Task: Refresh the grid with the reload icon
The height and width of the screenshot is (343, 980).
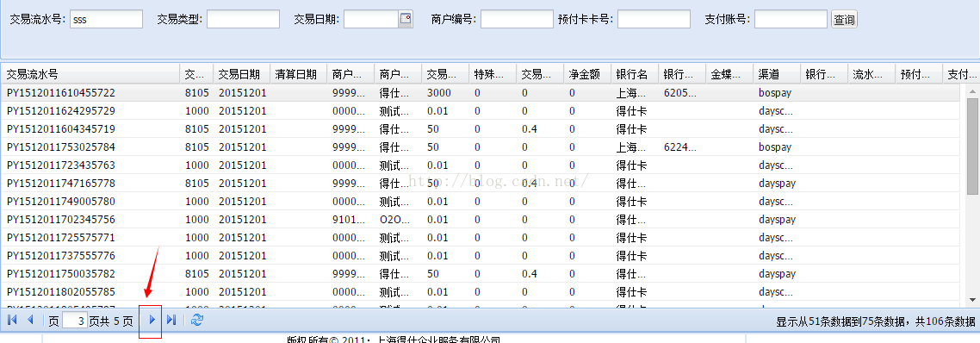Action: click(x=197, y=321)
